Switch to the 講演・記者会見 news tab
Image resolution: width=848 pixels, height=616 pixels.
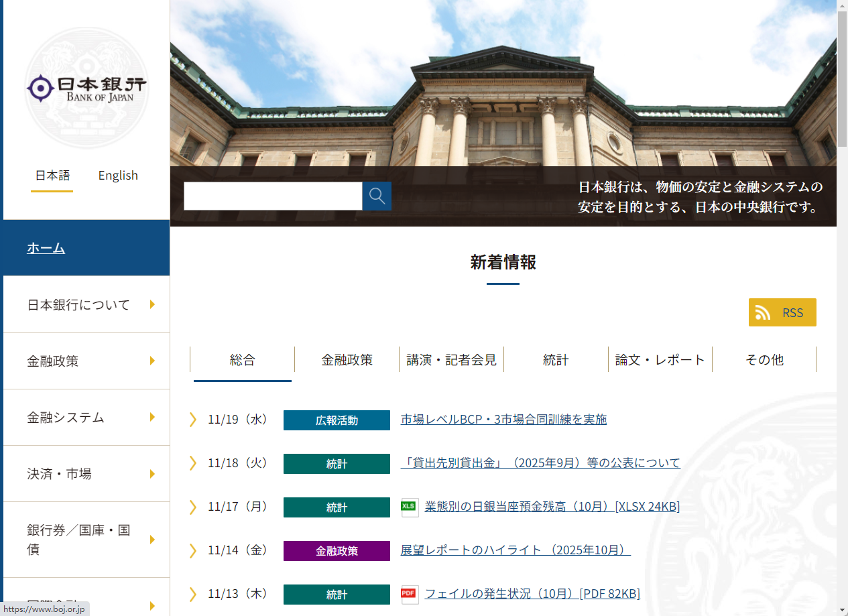click(x=451, y=359)
